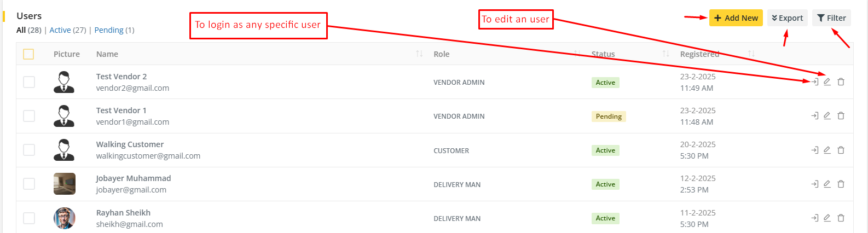Check the box for Test Vendor 2
This screenshot has height=233, width=868.
point(29,82)
